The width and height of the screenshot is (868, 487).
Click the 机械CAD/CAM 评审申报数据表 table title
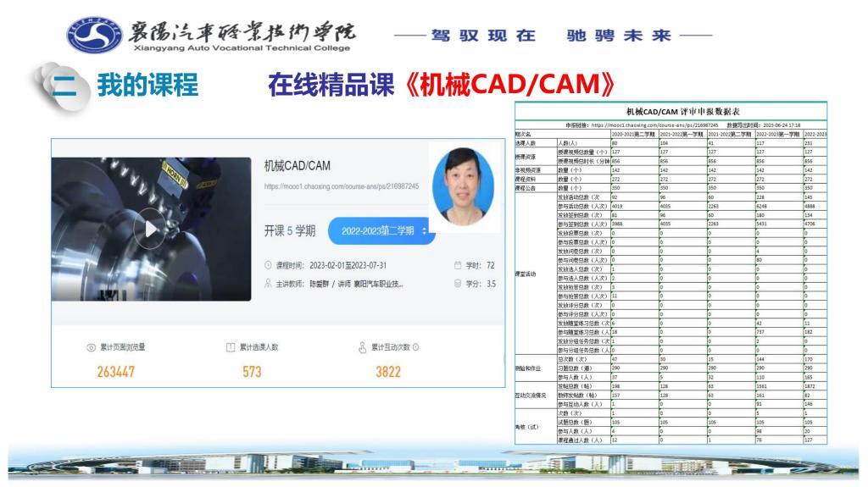(x=681, y=111)
